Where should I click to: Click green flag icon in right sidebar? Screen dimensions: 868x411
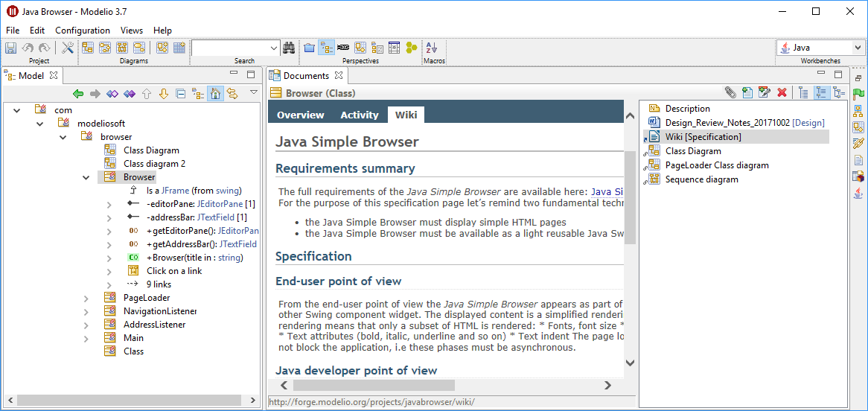click(858, 94)
